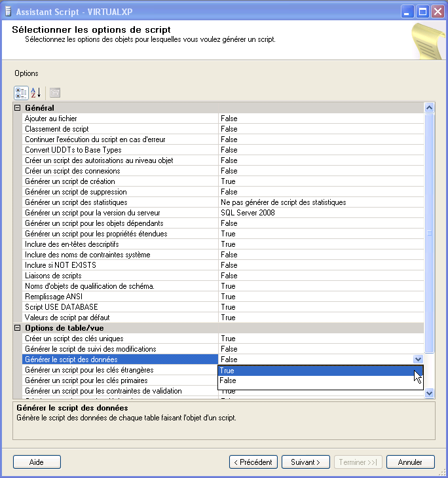Click the Property Pages icon

pyautogui.click(x=55, y=92)
